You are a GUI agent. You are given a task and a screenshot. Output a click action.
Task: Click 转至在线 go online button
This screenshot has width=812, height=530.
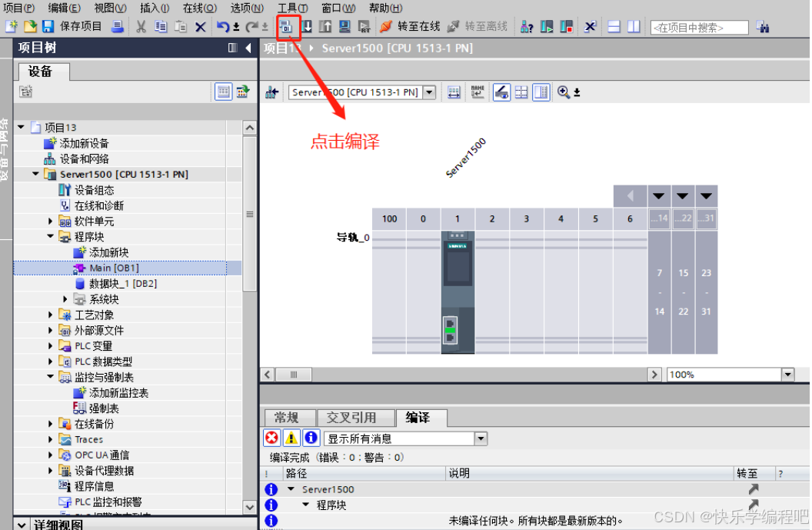pyautogui.click(x=410, y=26)
